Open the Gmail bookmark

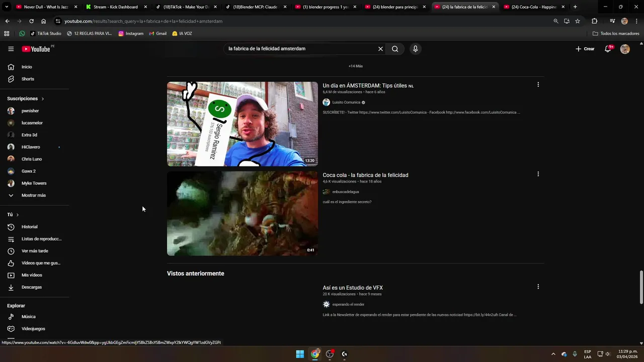(x=157, y=34)
